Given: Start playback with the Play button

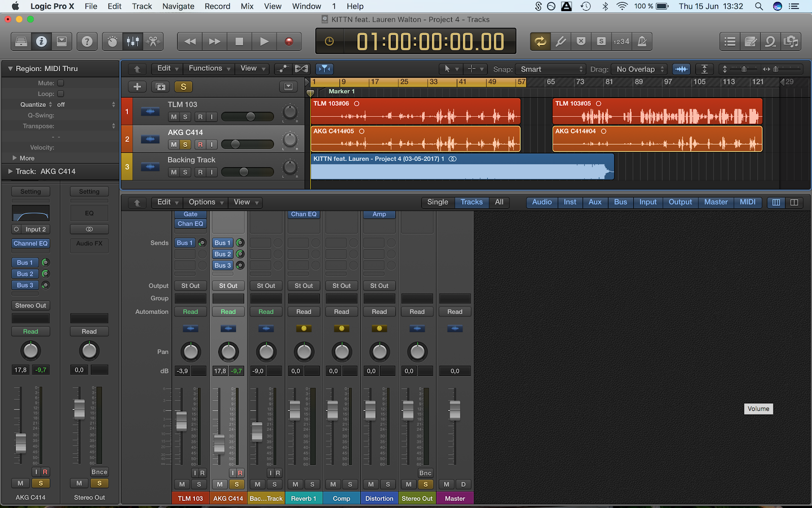Looking at the screenshot, I should pyautogui.click(x=264, y=42).
